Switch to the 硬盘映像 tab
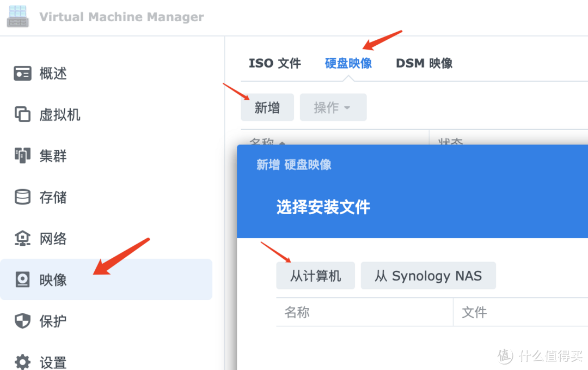This screenshot has height=370, width=588. [x=348, y=63]
